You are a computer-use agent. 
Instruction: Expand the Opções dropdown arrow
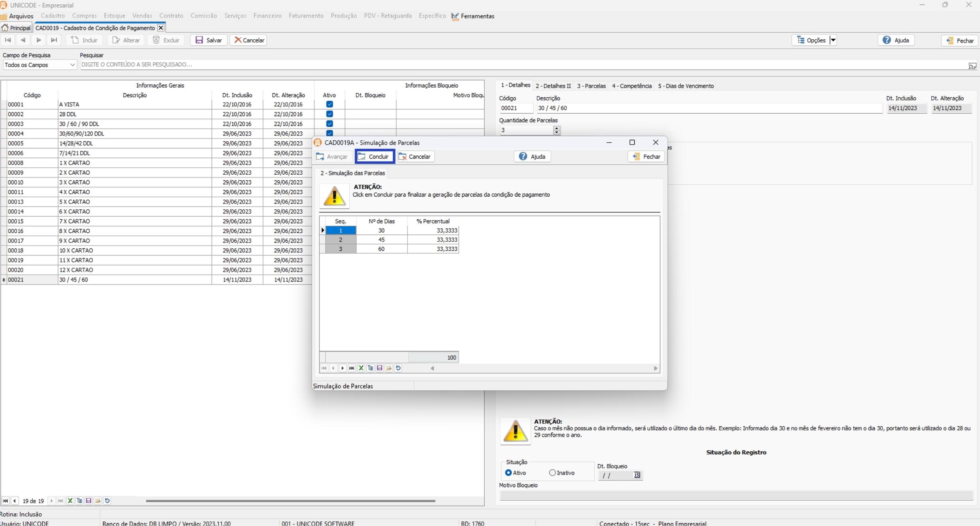coord(833,40)
